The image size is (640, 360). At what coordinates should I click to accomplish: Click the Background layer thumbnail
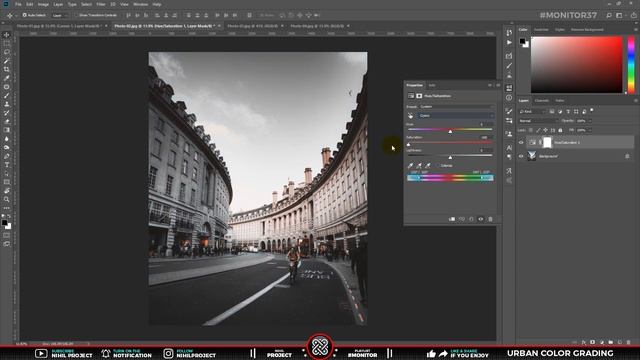coord(532,156)
